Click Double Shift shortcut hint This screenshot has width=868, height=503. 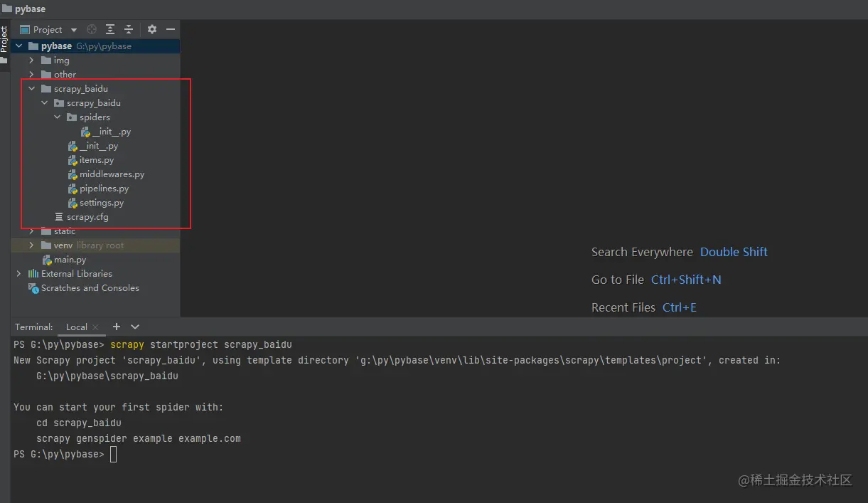pos(734,252)
